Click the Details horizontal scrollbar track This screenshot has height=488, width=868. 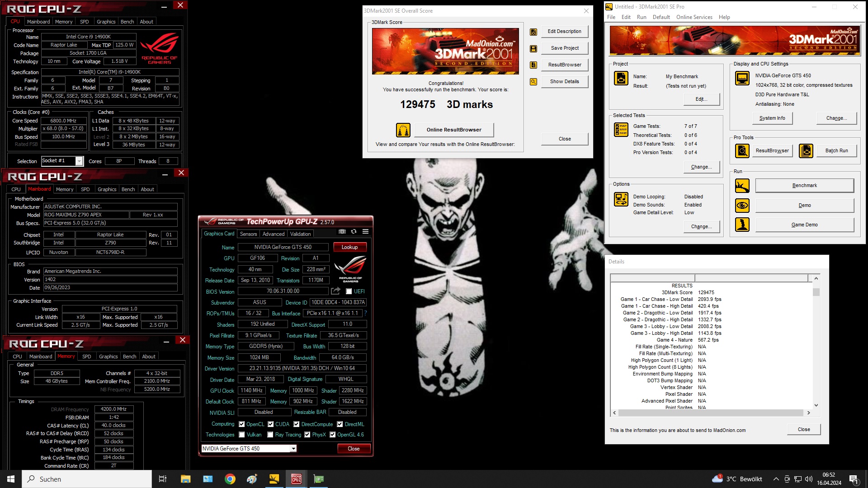pos(711,413)
